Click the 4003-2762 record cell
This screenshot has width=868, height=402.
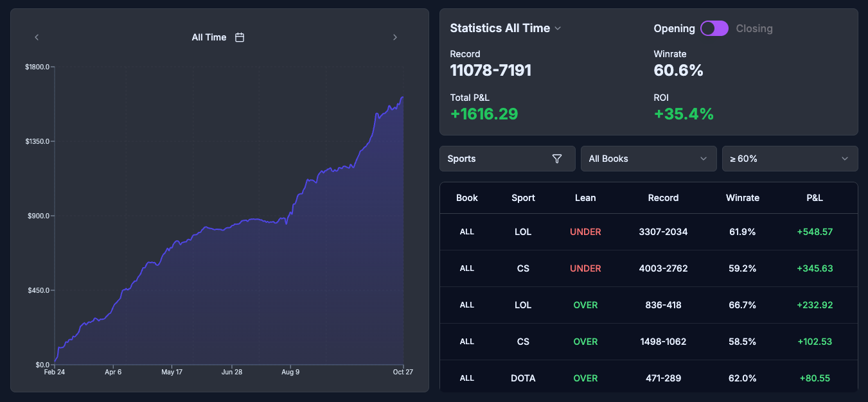663,268
